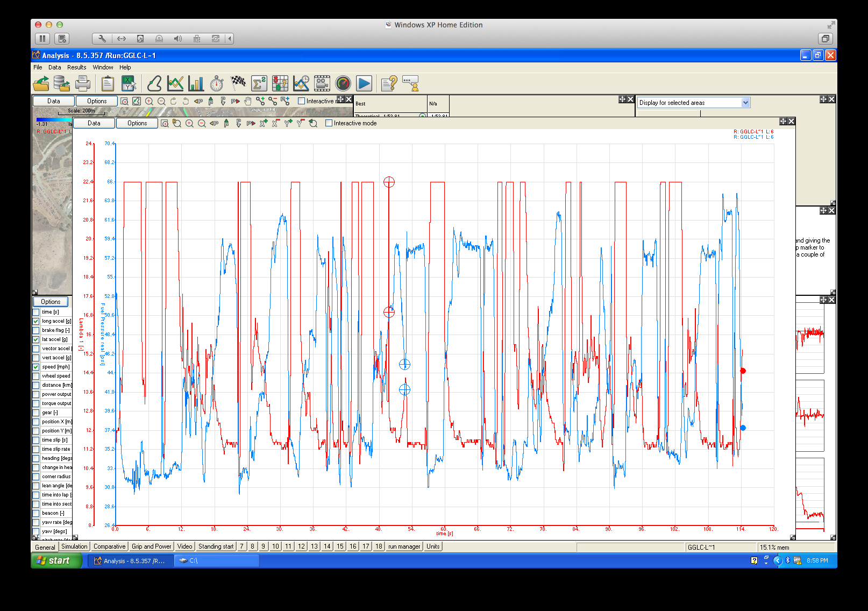The width and height of the screenshot is (868, 611).
Task: Click the track map outline icon
Action: [x=154, y=83]
